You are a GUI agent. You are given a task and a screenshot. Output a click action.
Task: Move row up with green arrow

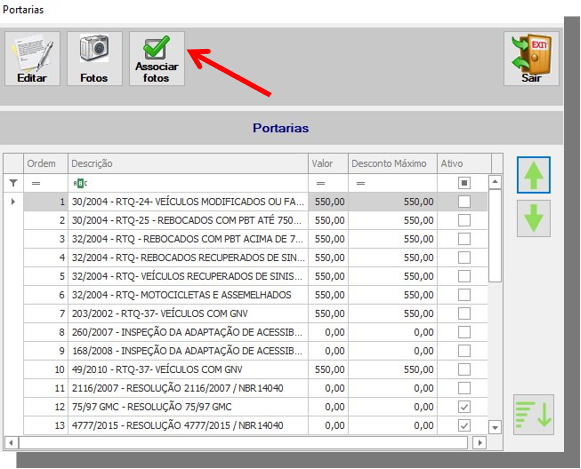(534, 175)
